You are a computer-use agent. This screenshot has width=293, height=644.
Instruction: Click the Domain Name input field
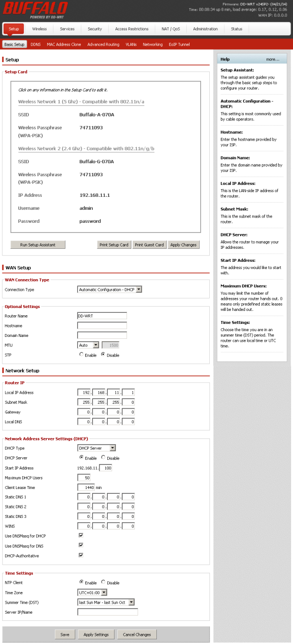click(x=102, y=335)
